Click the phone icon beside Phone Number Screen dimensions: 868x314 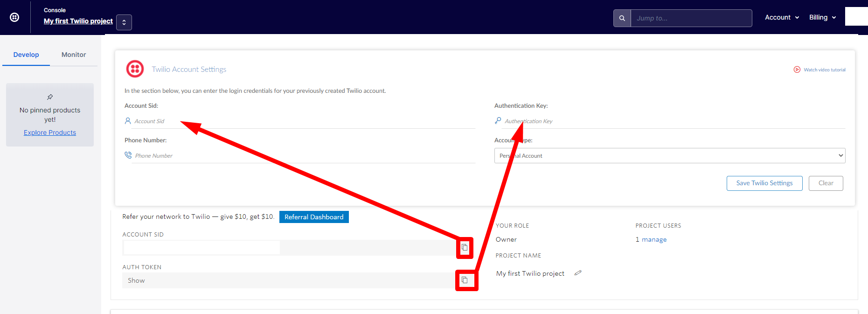(128, 155)
